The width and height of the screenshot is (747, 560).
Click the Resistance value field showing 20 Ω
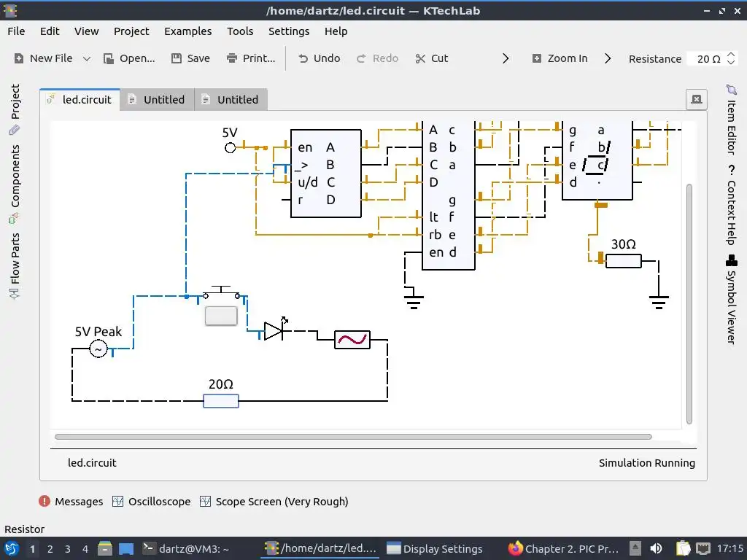click(x=707, y=59)
